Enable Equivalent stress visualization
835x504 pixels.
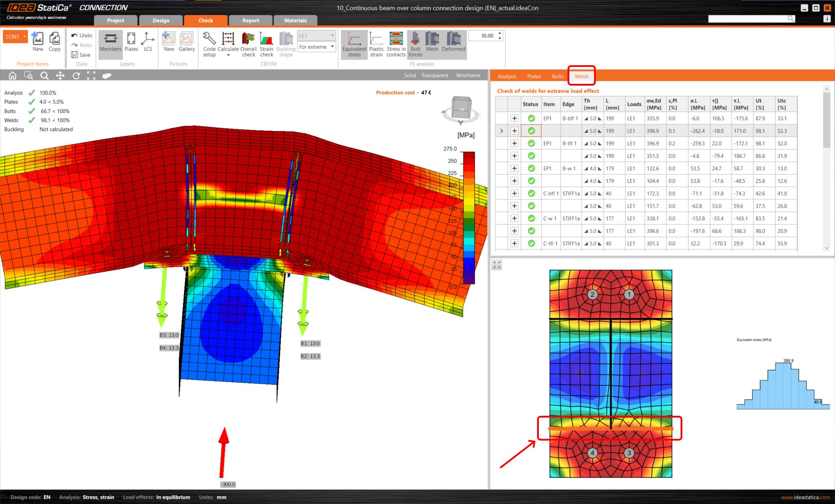(x=354, y=44)
